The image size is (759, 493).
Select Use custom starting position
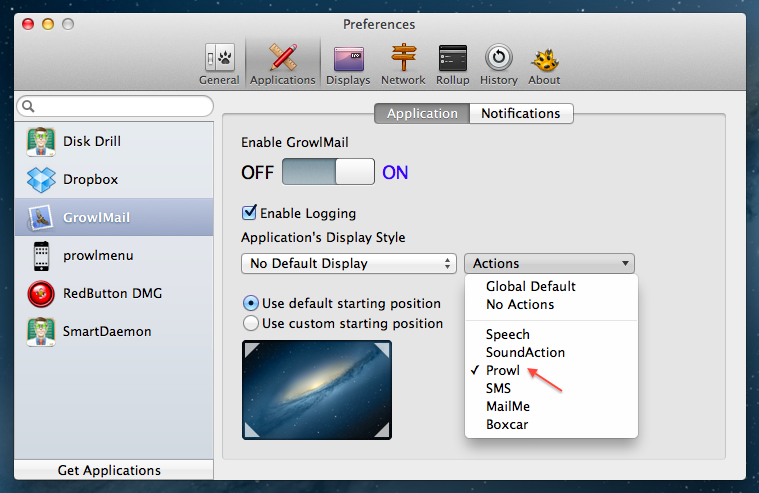coord(251,323)
